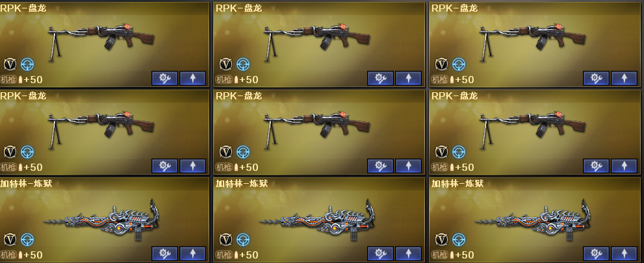Click gear-wrench button on first-row right RPK-盘龙 card
The height and width of the screenshot is (263, 644).
tap(596, 79)
